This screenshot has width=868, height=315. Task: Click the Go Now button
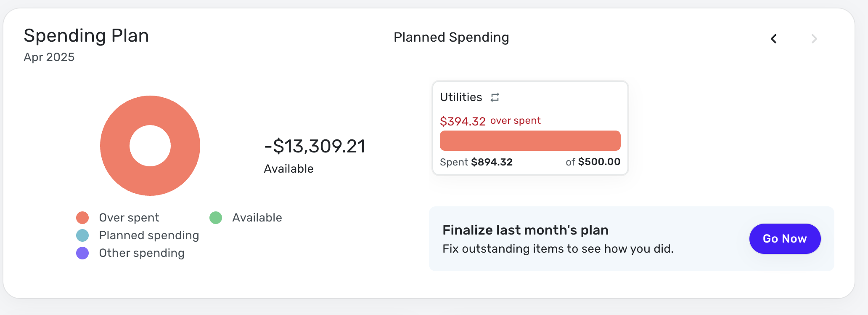pos(785,239)
